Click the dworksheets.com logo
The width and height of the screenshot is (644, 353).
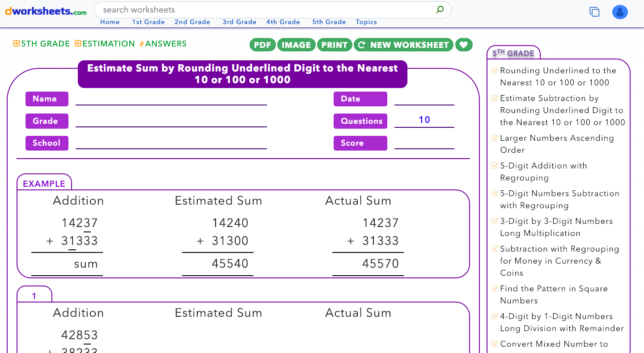coord(45,11)
